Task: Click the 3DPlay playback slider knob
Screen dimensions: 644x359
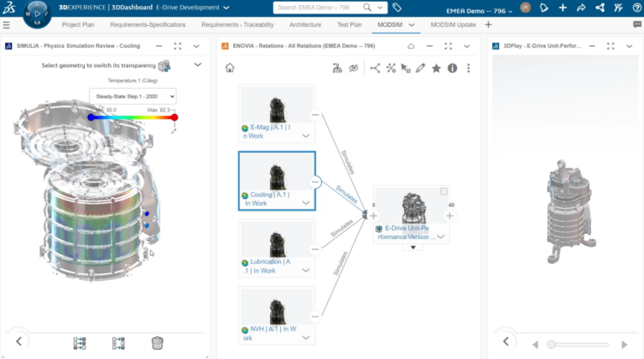Action: (551, 345)
